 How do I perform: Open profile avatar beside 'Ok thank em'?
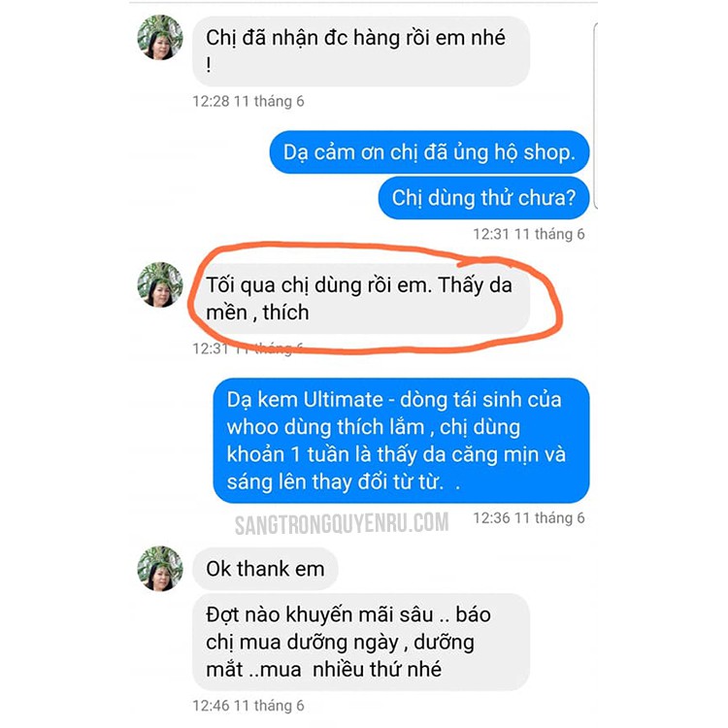click(160, 569)
